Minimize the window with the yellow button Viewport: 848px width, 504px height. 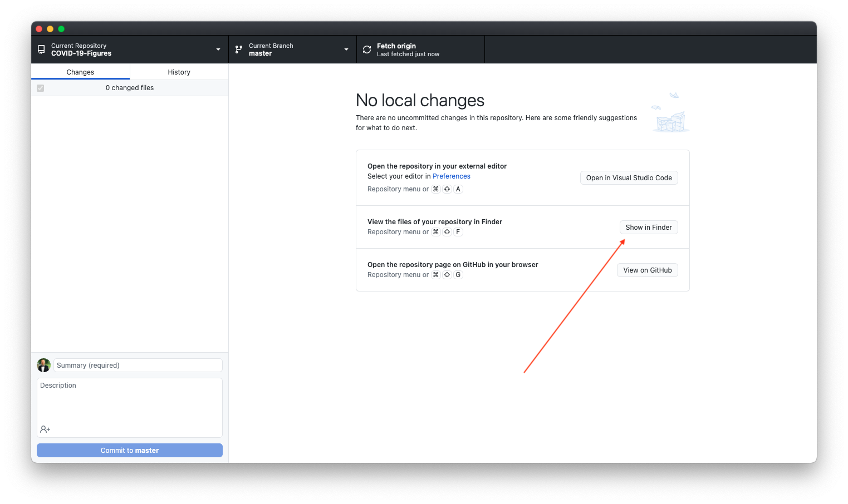(50, 29)
